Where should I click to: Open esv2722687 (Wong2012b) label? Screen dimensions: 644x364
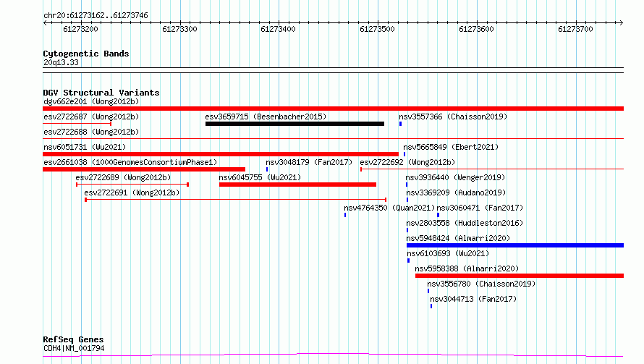pyautogui.click(x=91, y=117)
